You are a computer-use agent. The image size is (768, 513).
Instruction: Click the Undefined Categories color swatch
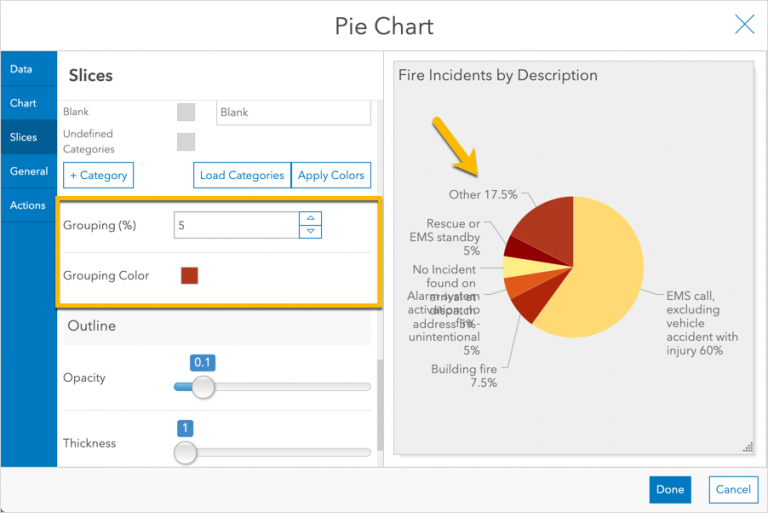[x=186, y=142]
